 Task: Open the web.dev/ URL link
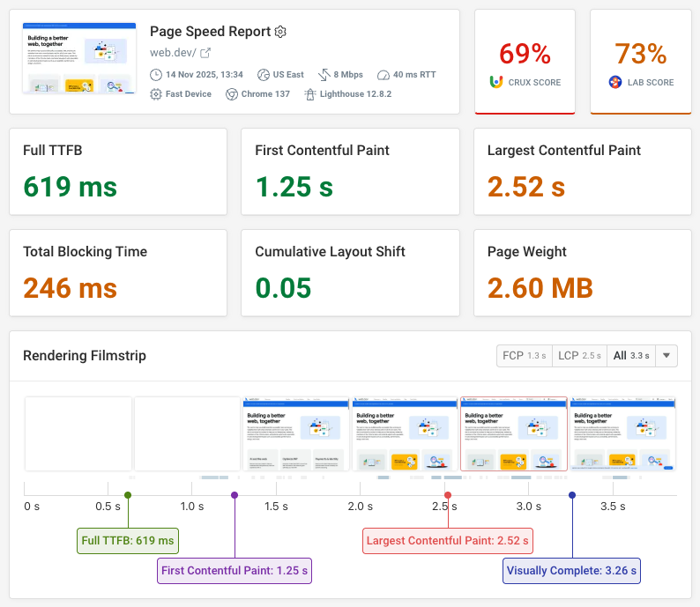point(173,53)
